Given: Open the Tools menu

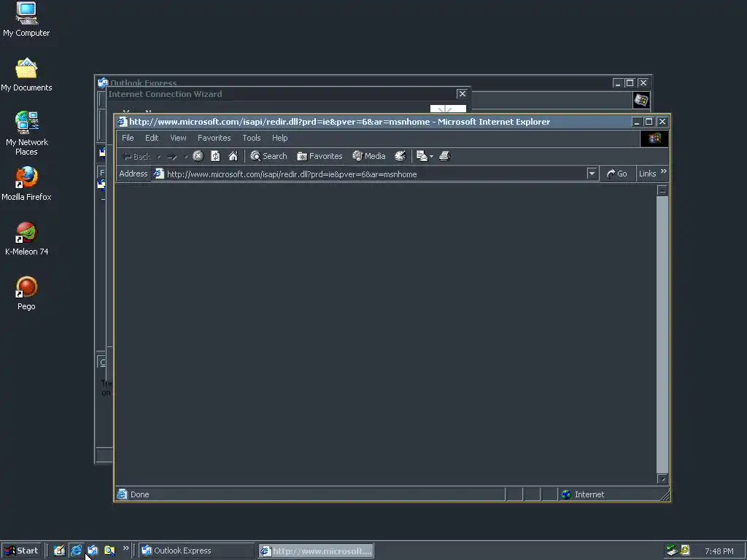Looking at the screenshot, I should pos(252,138).
